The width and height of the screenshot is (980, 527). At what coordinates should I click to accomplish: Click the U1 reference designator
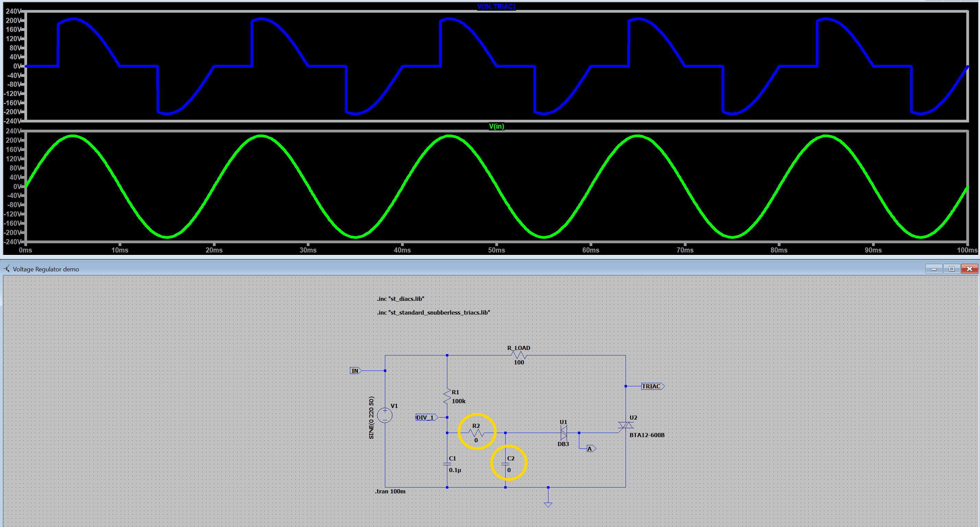click(563, 422)
